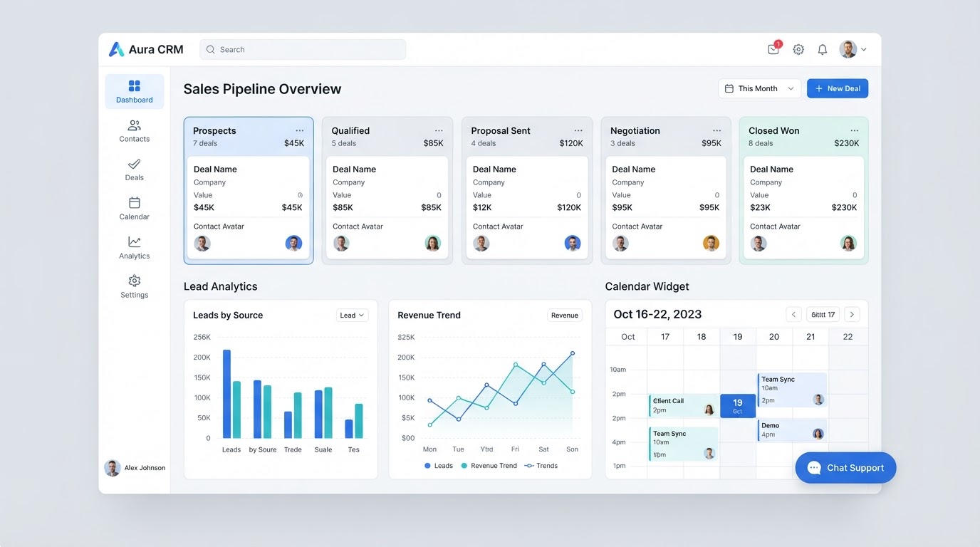Image resolution: width=980 pixels, height=547 pixels.
Task: Open Contacts in sidebar
Action: [134, 131]
